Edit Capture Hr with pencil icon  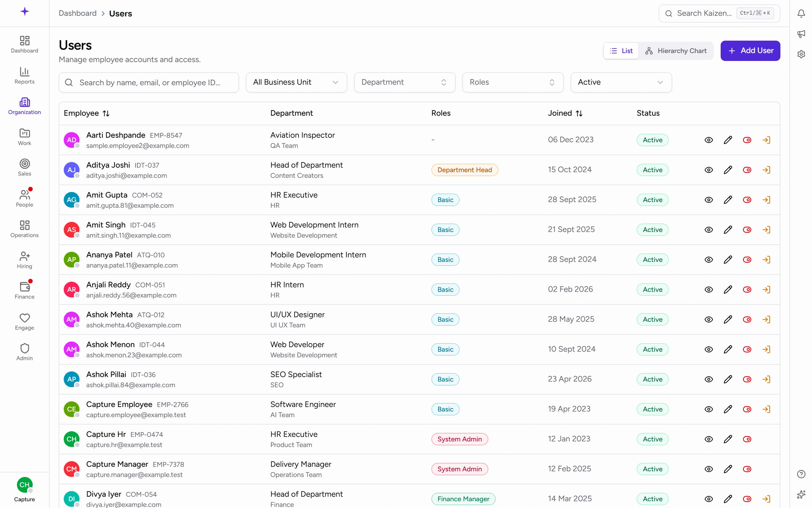728,439
